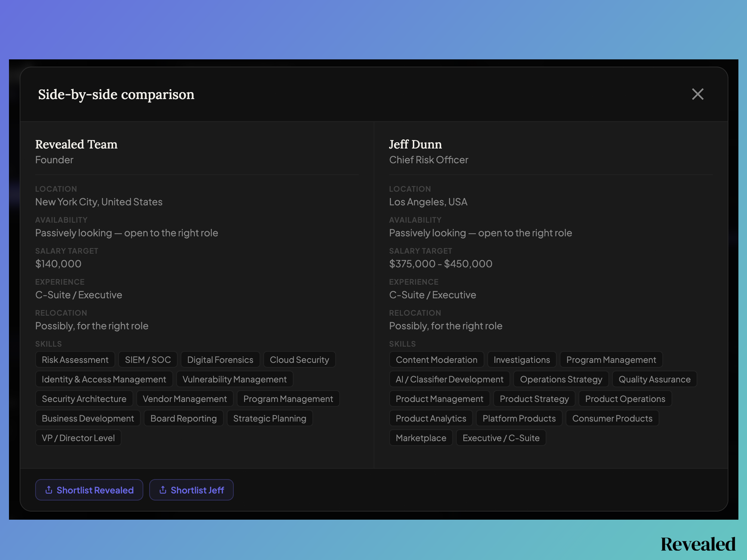Viewport: 747px width, 560px height.
Task: Click New York City, United States location
Action: (x=99, y=202)
